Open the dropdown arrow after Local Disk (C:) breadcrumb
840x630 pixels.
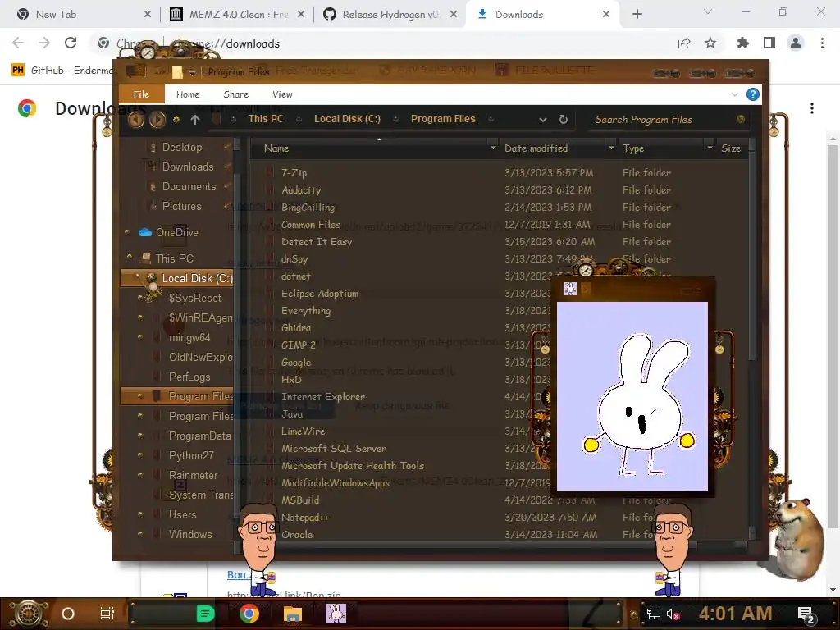[395, 120]
